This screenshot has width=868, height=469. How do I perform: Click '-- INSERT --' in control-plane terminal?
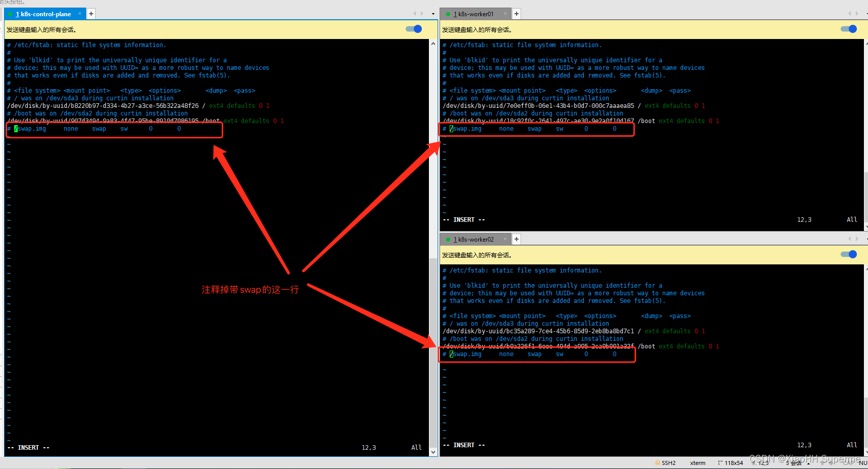[x=28, y=448]
